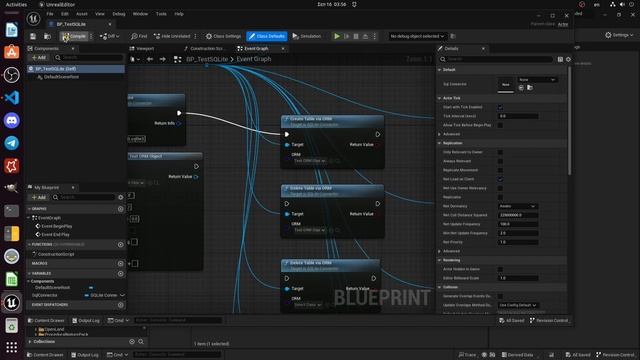Toggle Net Use Owner Relevancy checkbox

tap(500, 188)
